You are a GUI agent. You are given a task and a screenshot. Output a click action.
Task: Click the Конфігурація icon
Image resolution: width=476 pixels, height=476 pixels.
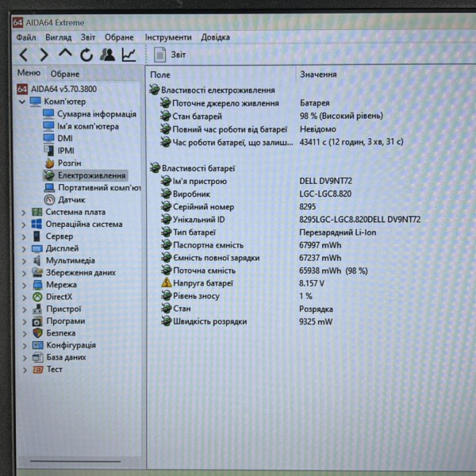pyautogui.click(x=37, y=345)
